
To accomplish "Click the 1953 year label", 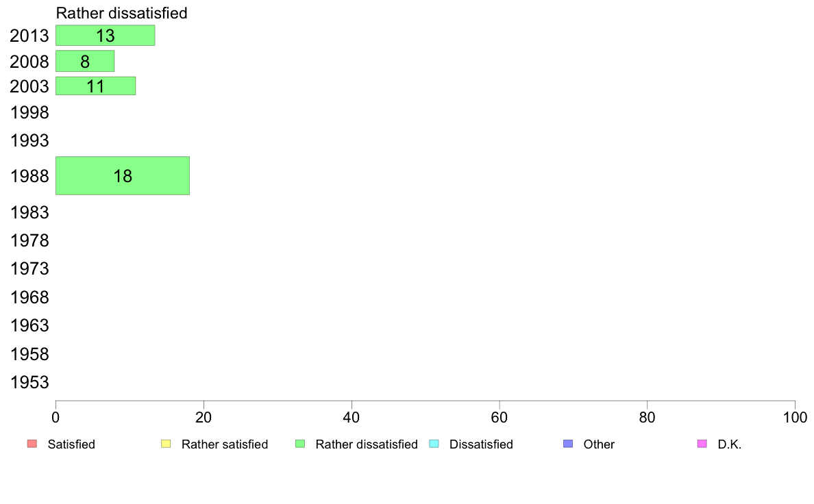I will pos(29,383).
